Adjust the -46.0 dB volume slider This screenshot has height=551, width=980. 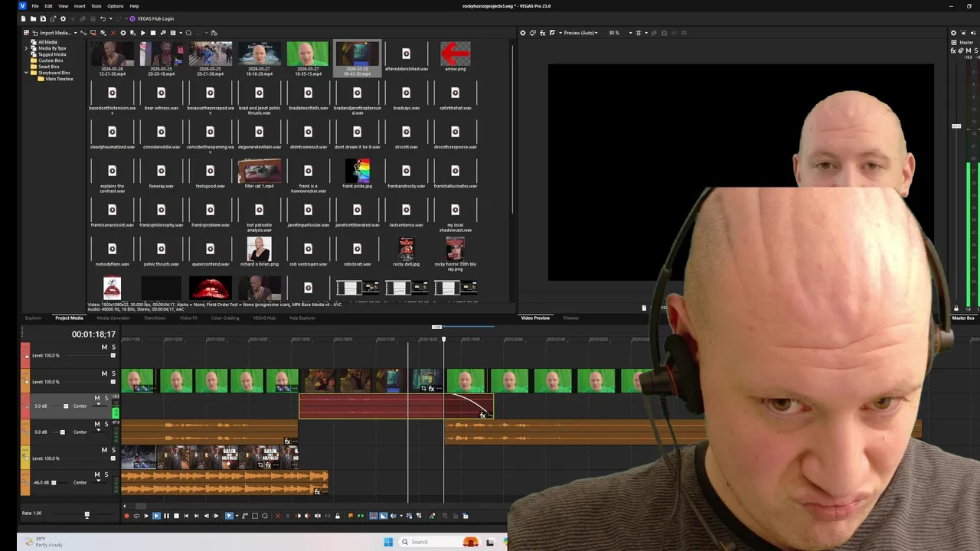54,483
